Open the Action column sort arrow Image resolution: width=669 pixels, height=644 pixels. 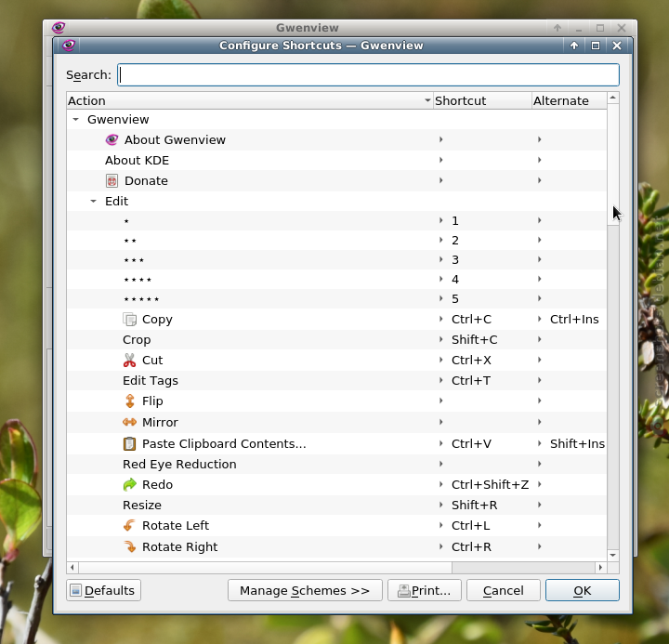(427, 100)
